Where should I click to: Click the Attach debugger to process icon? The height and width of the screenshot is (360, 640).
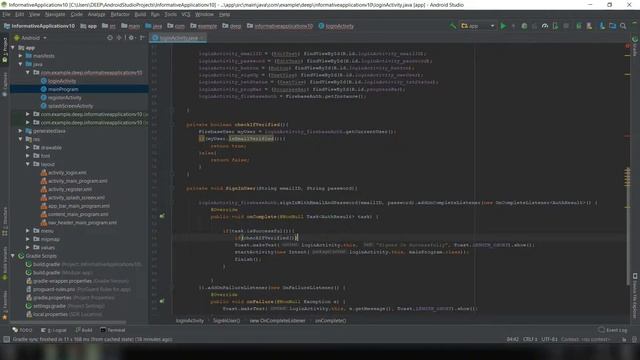tap(555, 26)
